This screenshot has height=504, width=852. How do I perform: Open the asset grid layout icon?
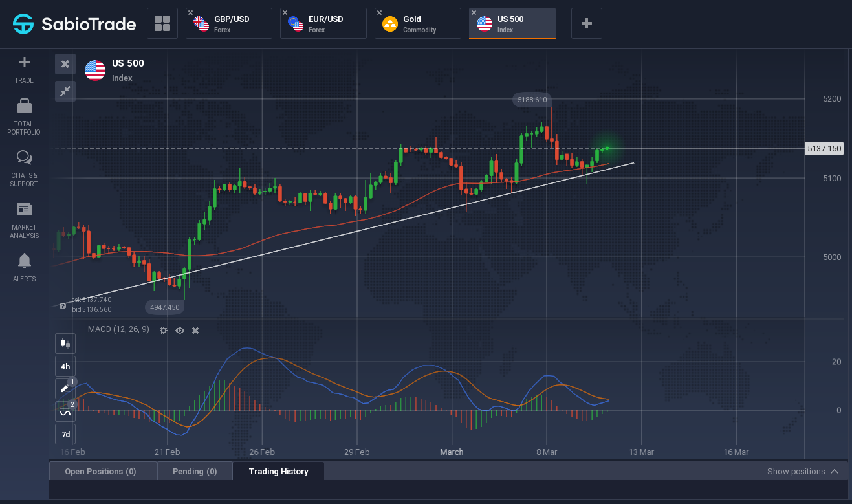click(162, 23)
